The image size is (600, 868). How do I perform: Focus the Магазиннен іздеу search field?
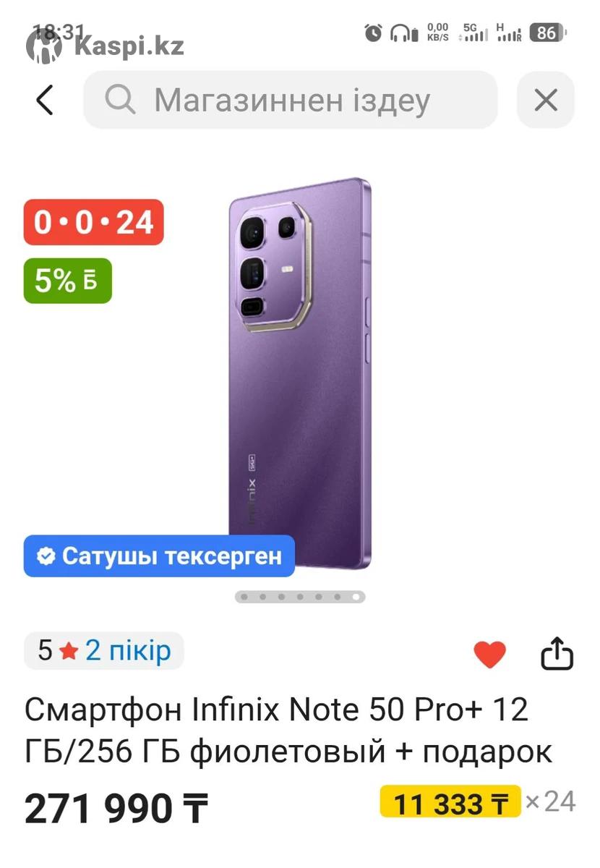pyautogui.click(x=291, y=100)
